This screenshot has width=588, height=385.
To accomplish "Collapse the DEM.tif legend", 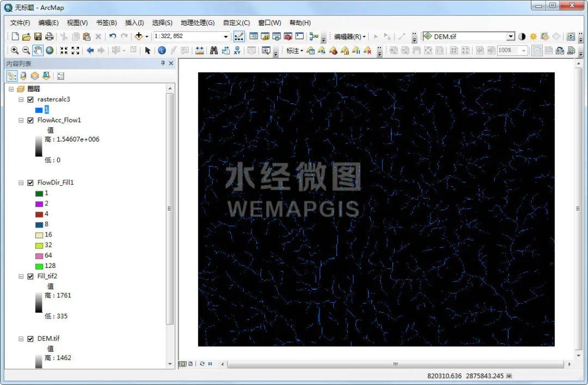I will pyautogui.click(x=21, y=339).
